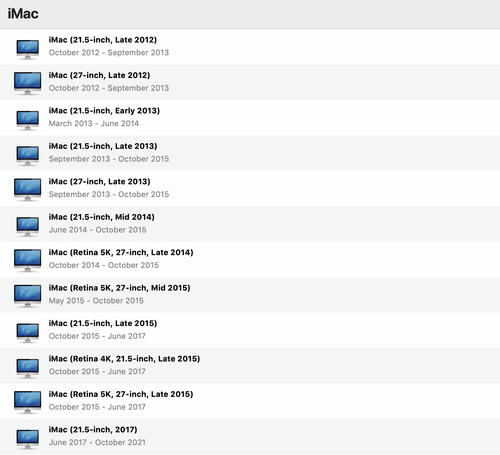Viewport: 500px width, 455px height.
Task: Click the iMac (21.5-inch, 2017) icon
Action: [x=28, y=439]
